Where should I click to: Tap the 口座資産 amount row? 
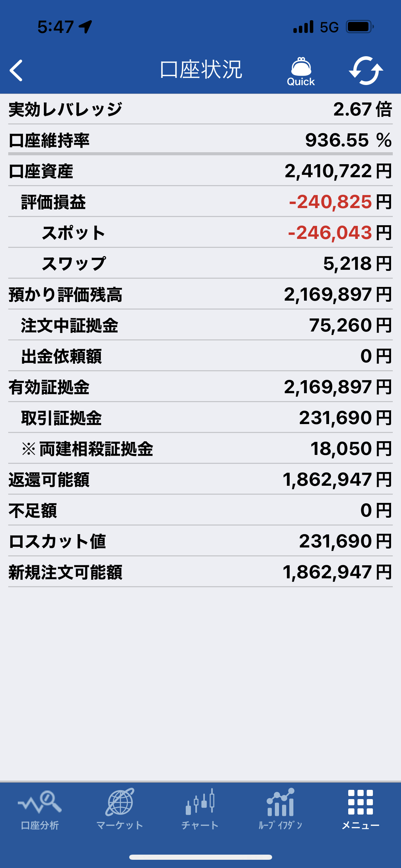(200, 171)
